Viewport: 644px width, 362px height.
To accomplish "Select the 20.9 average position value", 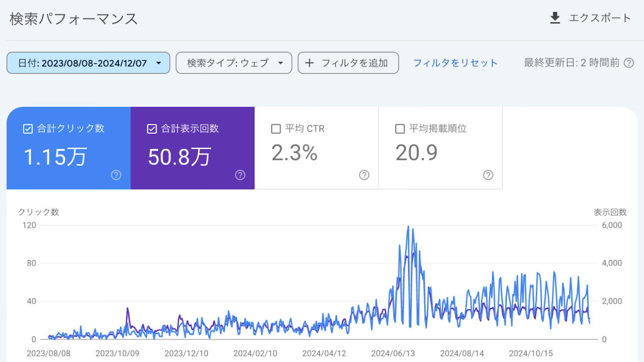I will click(x=416, y=153).
